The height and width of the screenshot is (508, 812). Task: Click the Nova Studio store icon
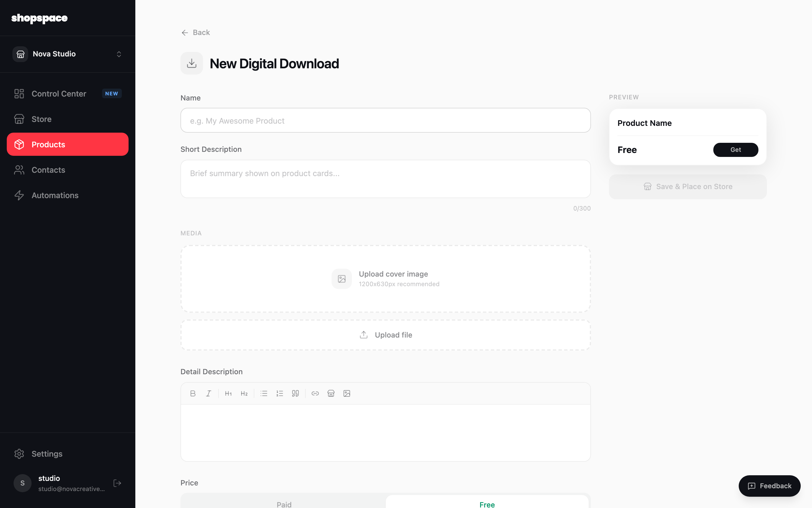click(x=20, y=54)
